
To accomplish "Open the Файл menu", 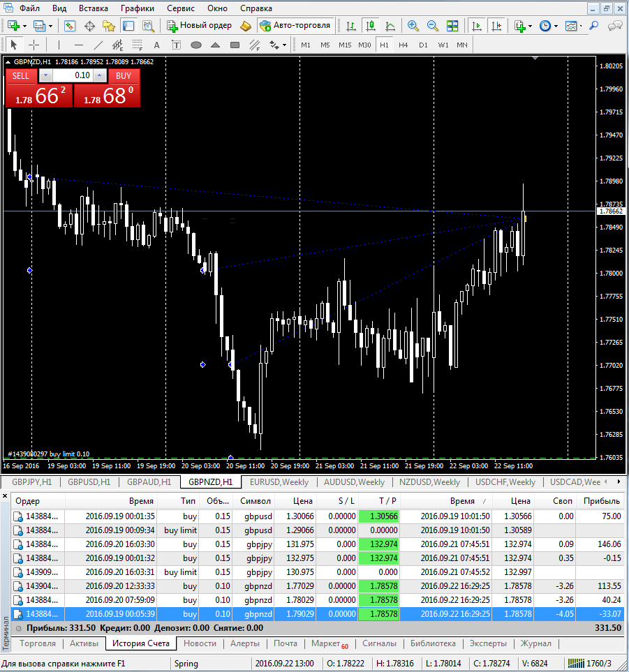I will tap(29, 8).
